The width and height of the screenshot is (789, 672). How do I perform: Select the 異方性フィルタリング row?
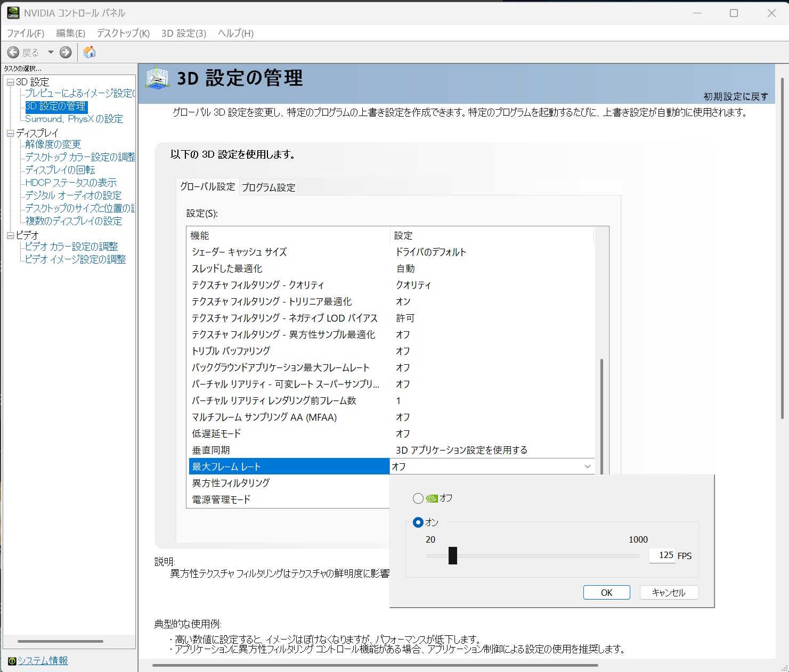point(289,483)
